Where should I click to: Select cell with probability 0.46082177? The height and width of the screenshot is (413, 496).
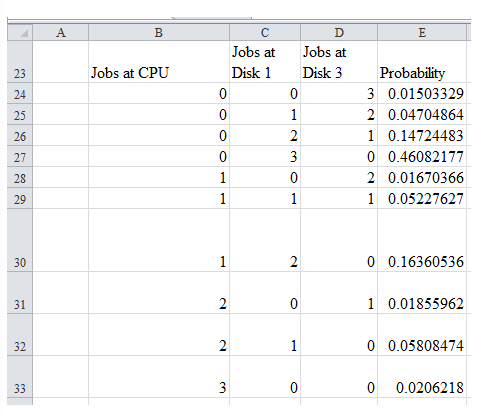[422, 156]
